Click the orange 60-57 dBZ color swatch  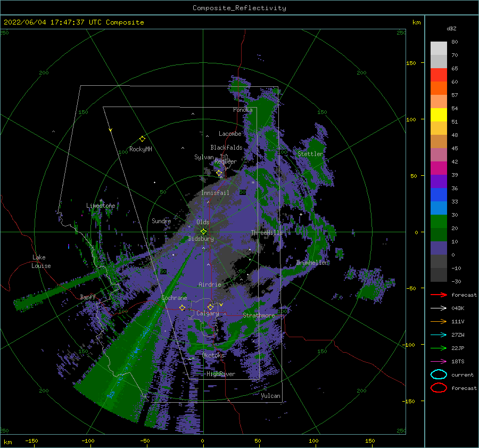click(x=439, y=88)
